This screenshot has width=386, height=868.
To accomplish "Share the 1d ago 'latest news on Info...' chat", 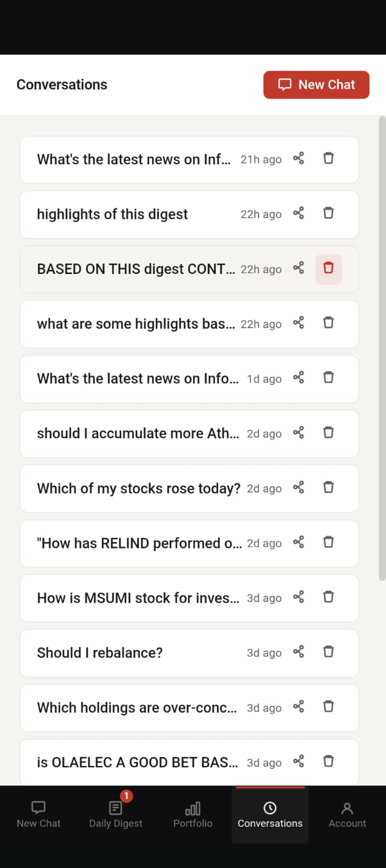I will tap(298, 377).
